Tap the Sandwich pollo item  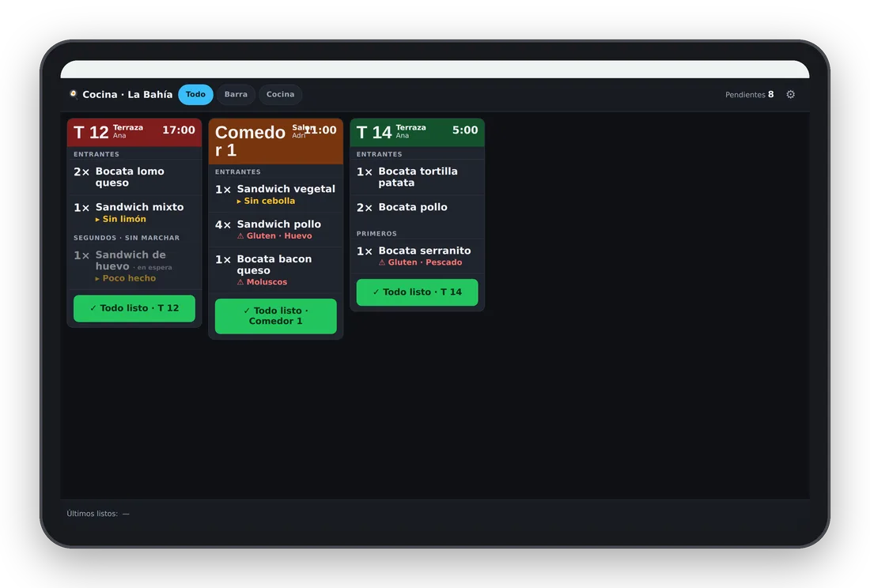point(276,229)
